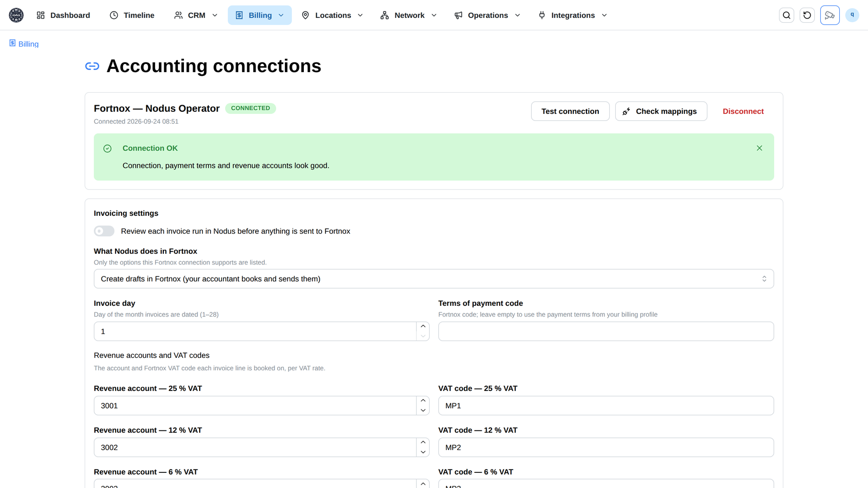The height and width of the screenshot is (488, 868).
Task: Decrease the Invoice day value
Action: click(423, 336)
